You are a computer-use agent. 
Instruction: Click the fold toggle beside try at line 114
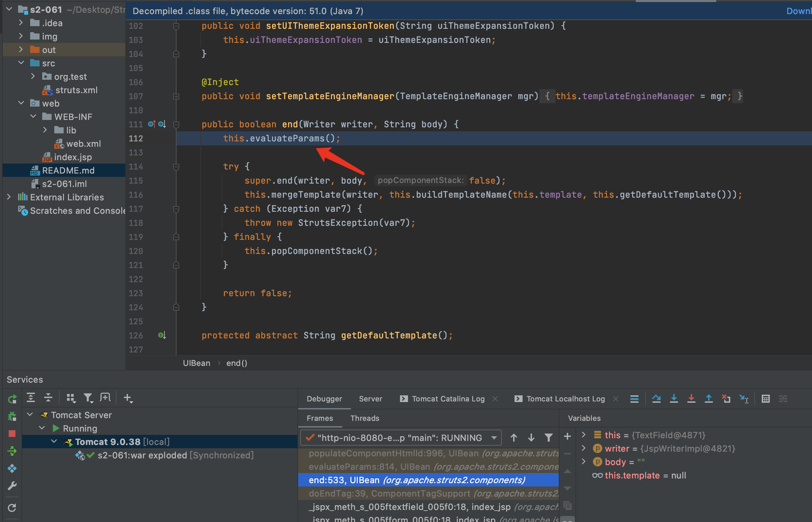point(176,167)
